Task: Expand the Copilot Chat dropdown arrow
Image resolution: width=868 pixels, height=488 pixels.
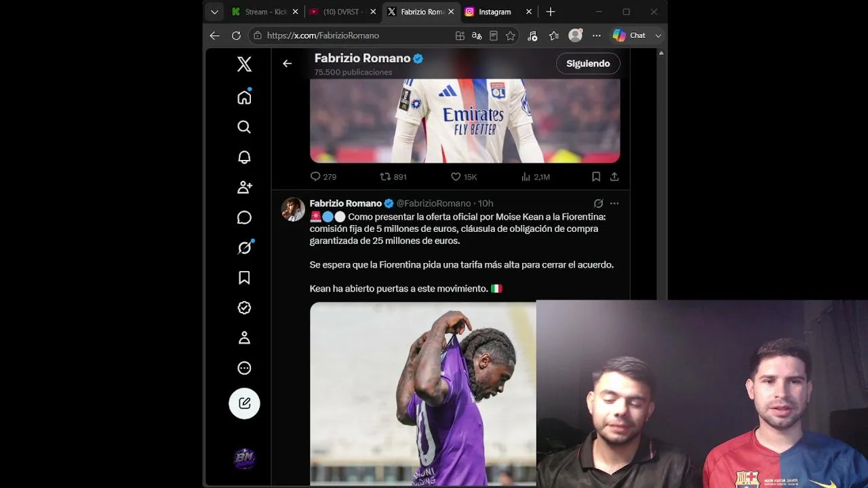Action: pos(658,35)
